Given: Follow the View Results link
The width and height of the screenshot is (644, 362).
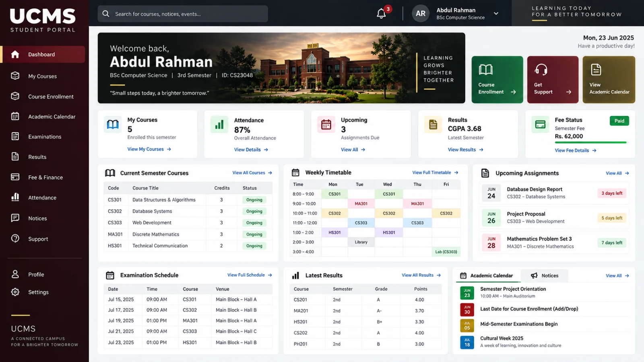Looking at the screenshot, I should 466,150.
